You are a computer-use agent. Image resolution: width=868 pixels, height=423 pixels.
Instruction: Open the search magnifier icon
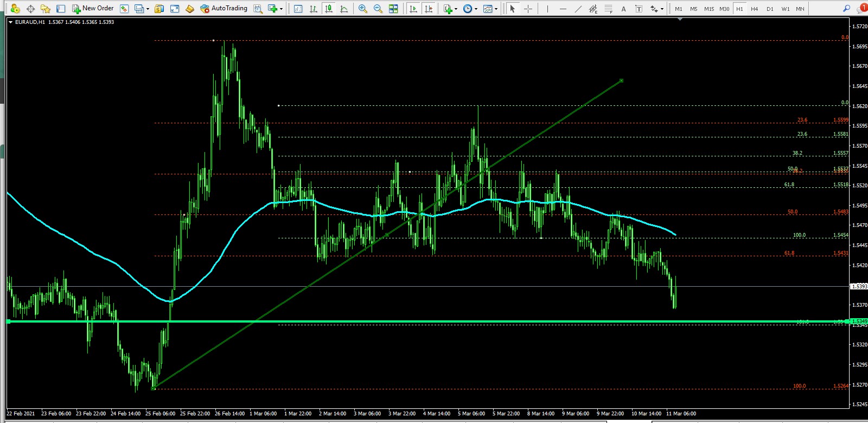(846, 9)
